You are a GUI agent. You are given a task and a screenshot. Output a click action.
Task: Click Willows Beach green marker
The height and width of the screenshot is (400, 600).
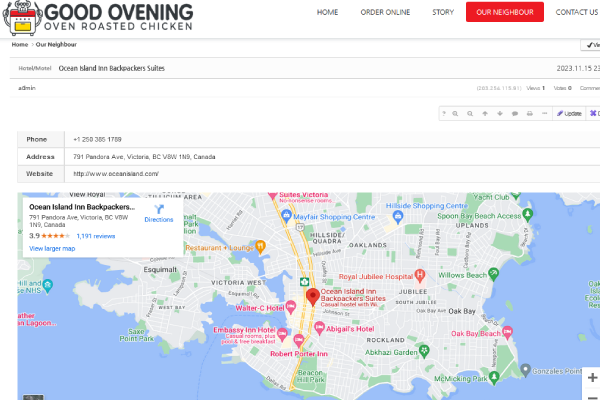(494, 274)
